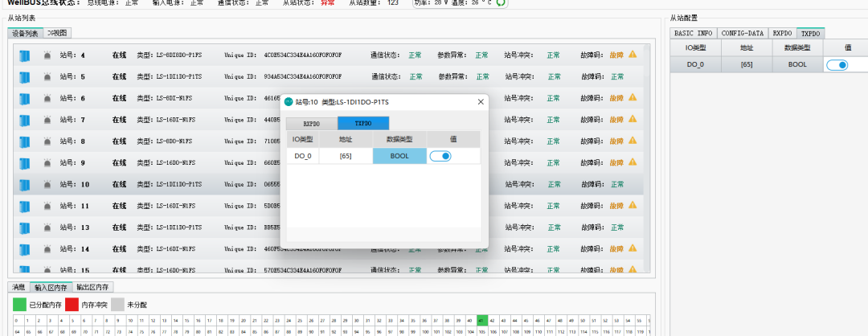
Task: Click the fault warning triangle on station 8
Action: point(633,141)
